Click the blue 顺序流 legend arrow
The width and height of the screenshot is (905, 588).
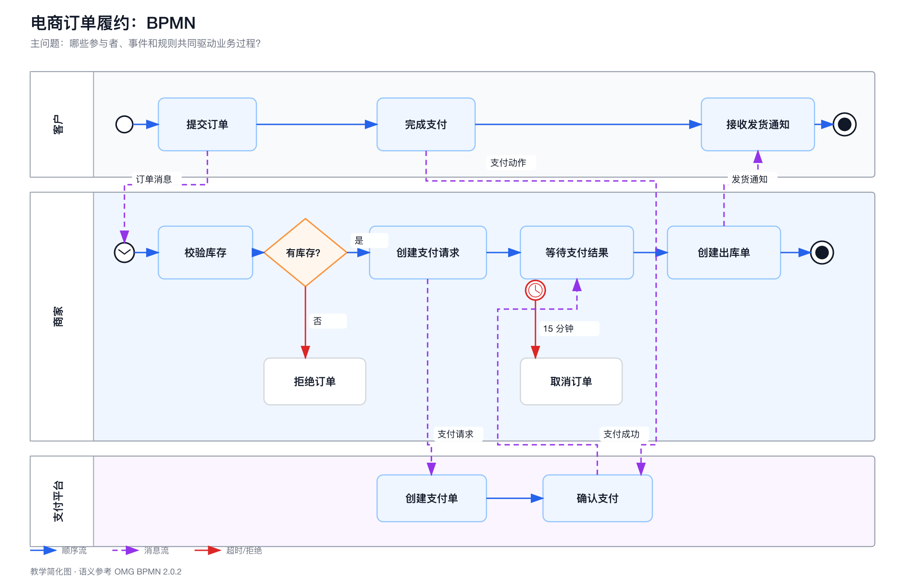43,550
